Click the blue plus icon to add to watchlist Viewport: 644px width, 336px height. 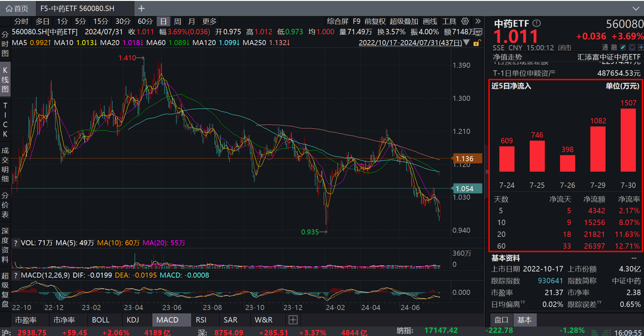pyautogui.click(x=642, y=47)
